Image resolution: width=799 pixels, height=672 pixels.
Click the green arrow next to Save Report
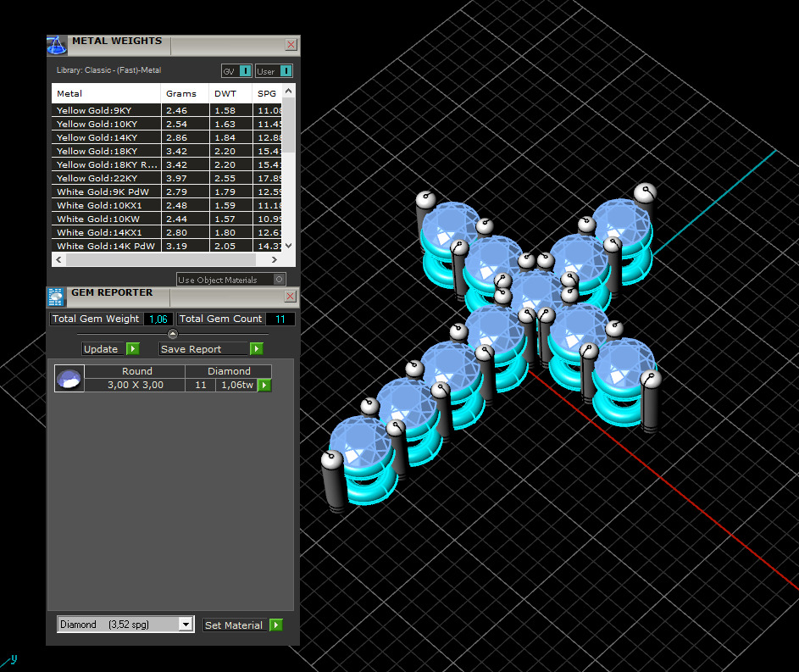[257, 348]
